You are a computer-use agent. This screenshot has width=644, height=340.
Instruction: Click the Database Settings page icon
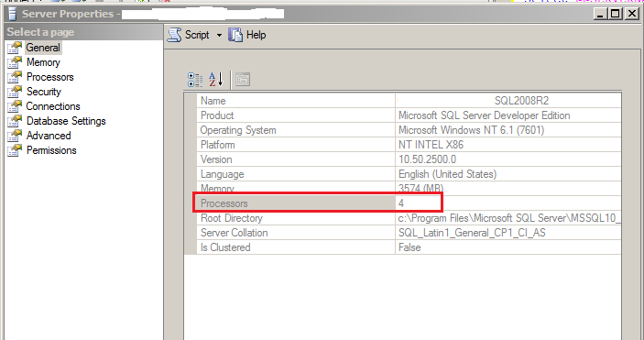[15, 121]
